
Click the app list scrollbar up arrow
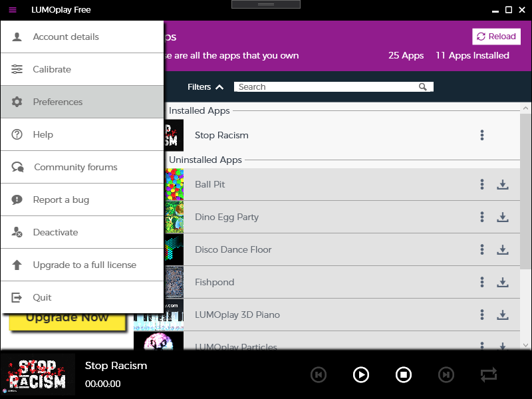[525, 108]
